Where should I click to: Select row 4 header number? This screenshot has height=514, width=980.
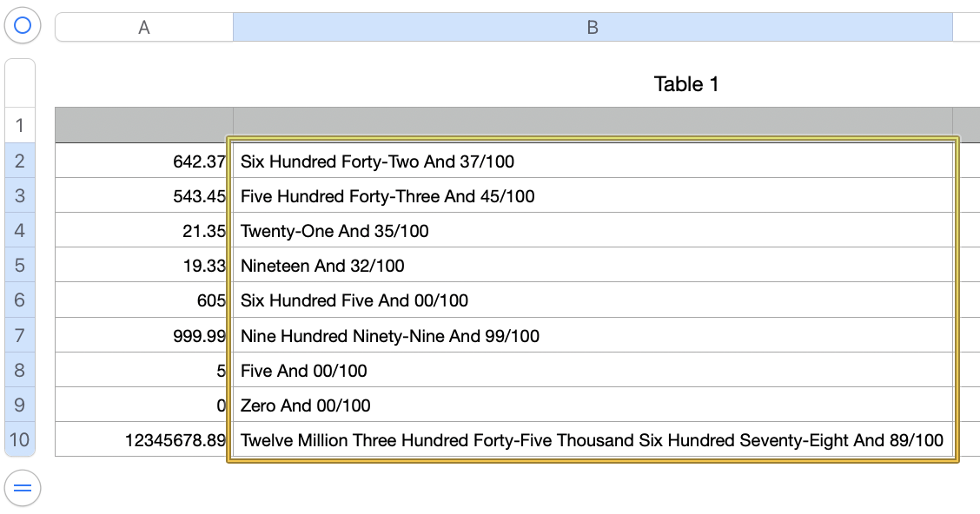point(20,231)
